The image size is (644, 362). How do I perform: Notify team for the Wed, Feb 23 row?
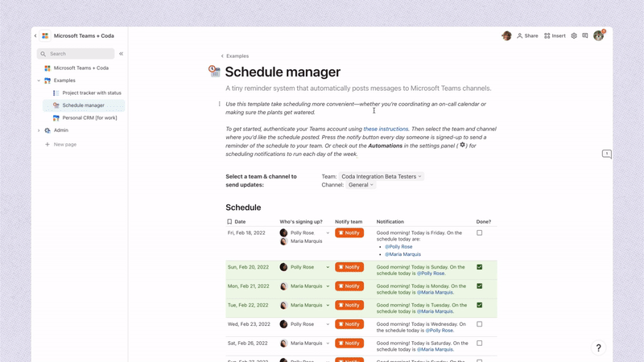[x=349, y=324]
